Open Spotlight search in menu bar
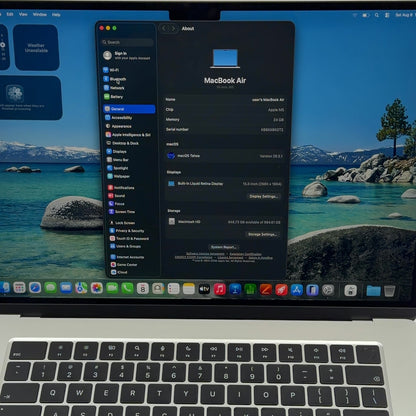Screen dimensions: 416x416 click(x=377, y=15)
